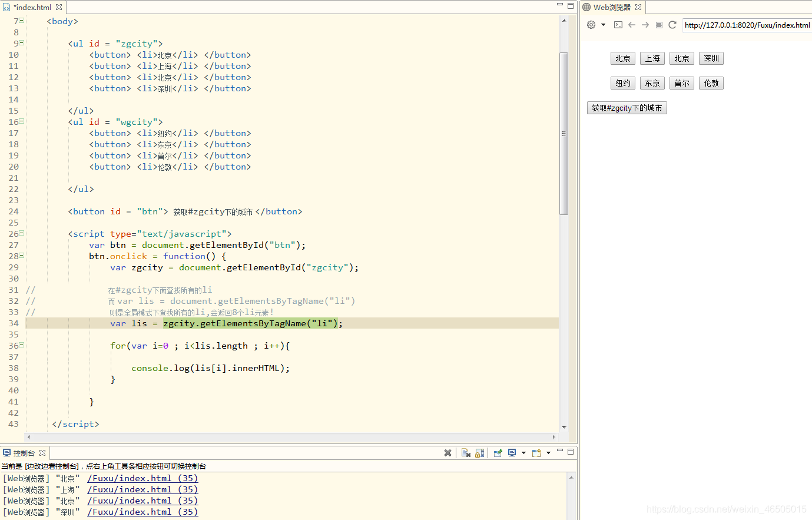
Task: Clear the console with the X icon
Action: click(448, 453)
